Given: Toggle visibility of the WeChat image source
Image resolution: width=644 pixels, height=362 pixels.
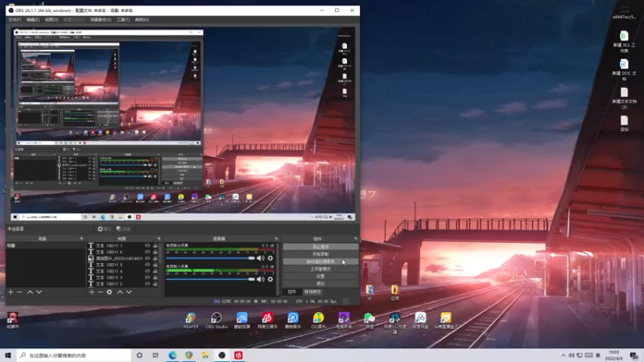Looking at the screenshot, I should [147, 258].
